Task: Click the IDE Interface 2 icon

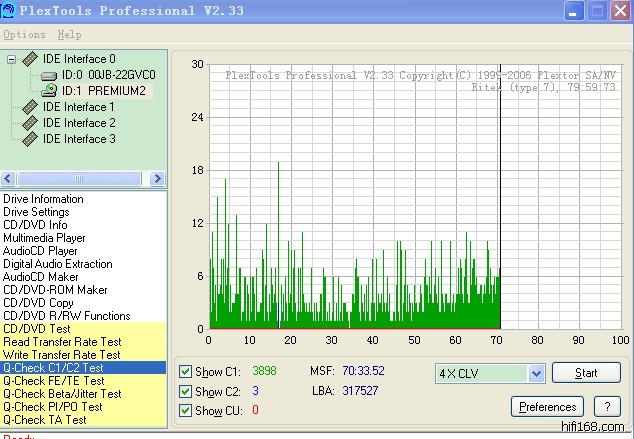Action: (30, 123)
